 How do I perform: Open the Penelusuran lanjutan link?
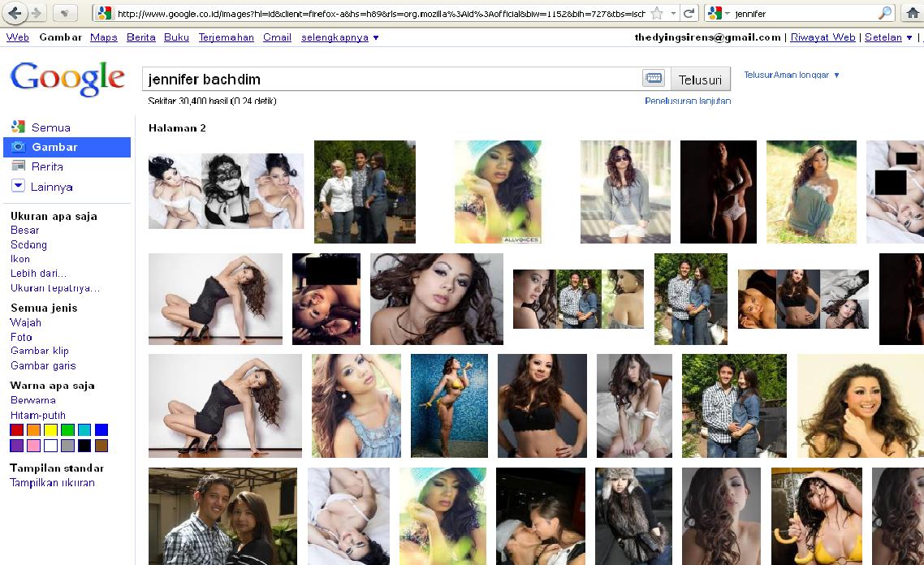(x=688, y=101)
